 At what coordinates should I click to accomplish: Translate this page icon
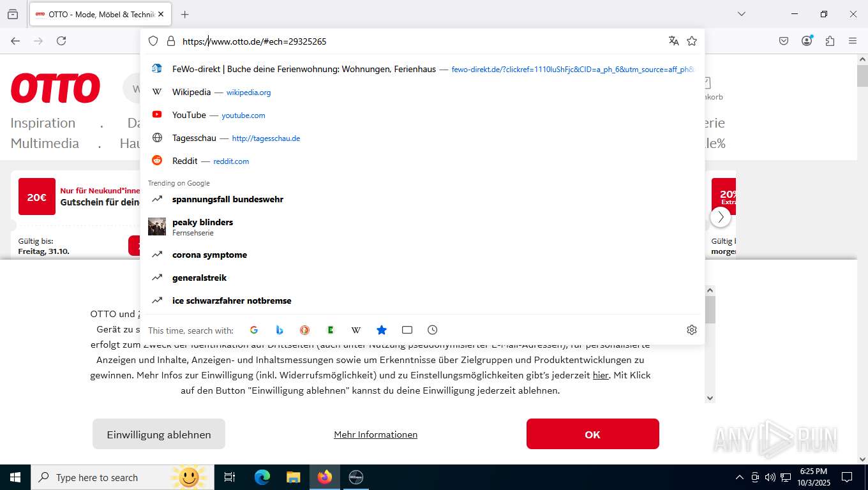point(673,41)
